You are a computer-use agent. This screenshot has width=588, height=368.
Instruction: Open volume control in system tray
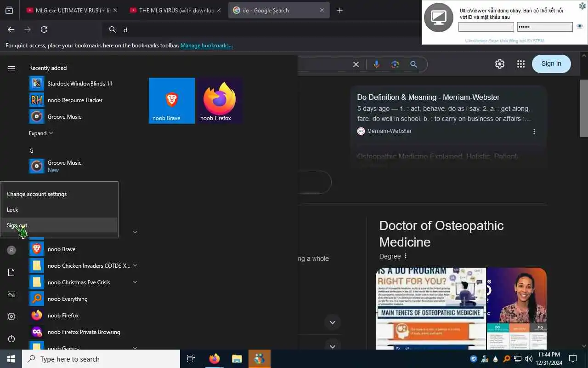click(x=528, y=359)
